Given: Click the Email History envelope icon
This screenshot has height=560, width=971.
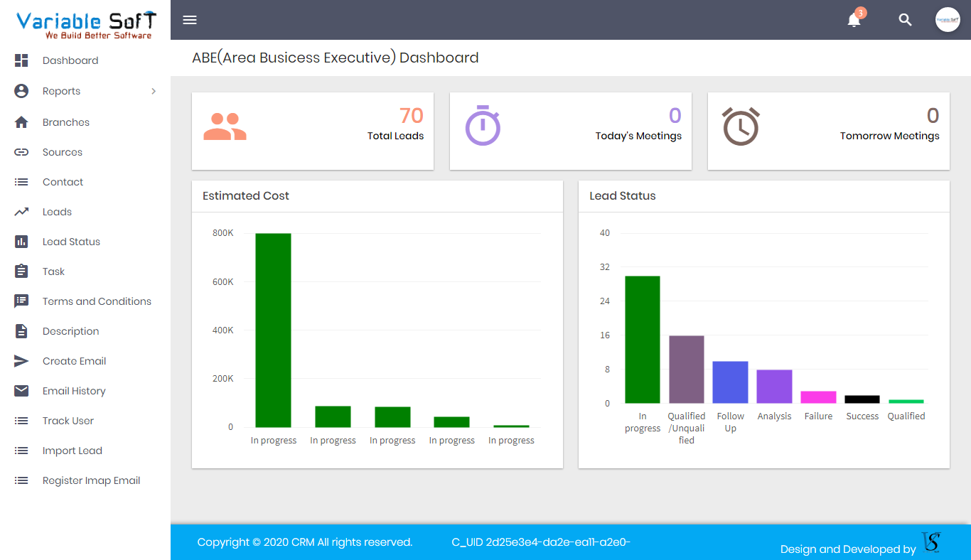Looking at the screenshot, I should point(21,391).
